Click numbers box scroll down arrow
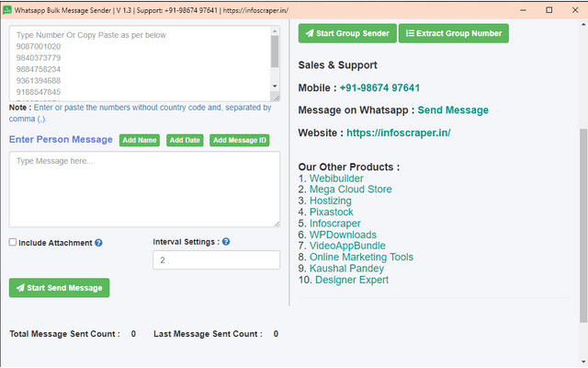 [x=275, y=86]
